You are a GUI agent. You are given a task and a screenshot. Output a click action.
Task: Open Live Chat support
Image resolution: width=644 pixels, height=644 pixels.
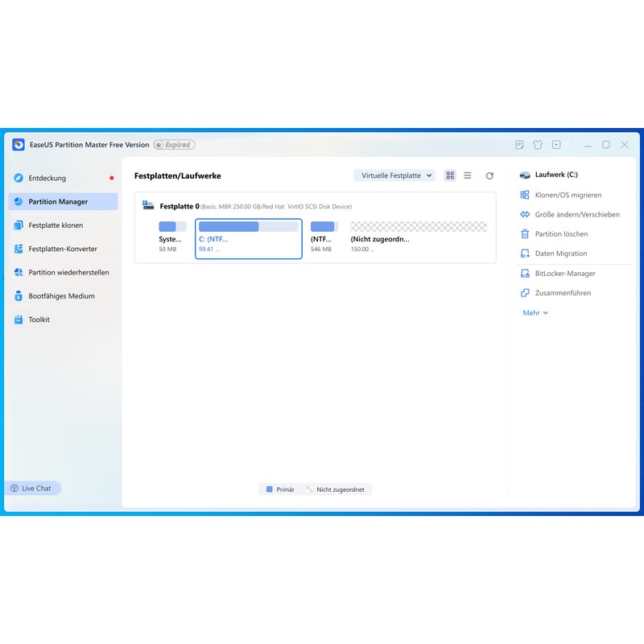[x=32, y=488]
